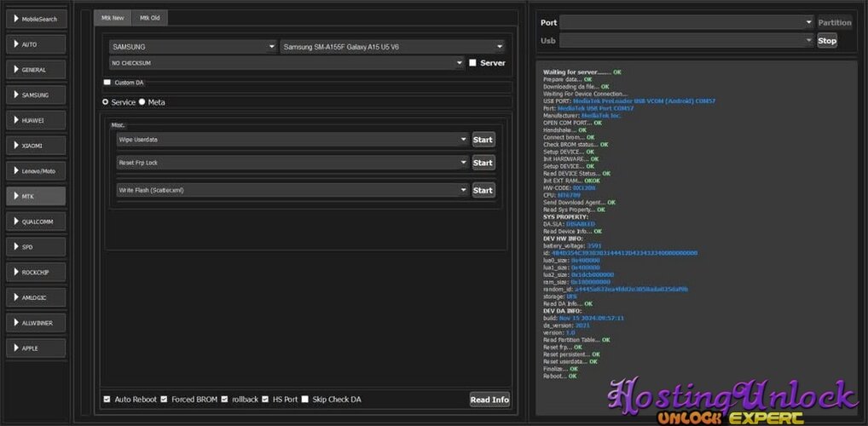The width and height of the screenshot is (868, 426).
Task: Open the AUTO sidebar section
Action: (x=36, y=44)
